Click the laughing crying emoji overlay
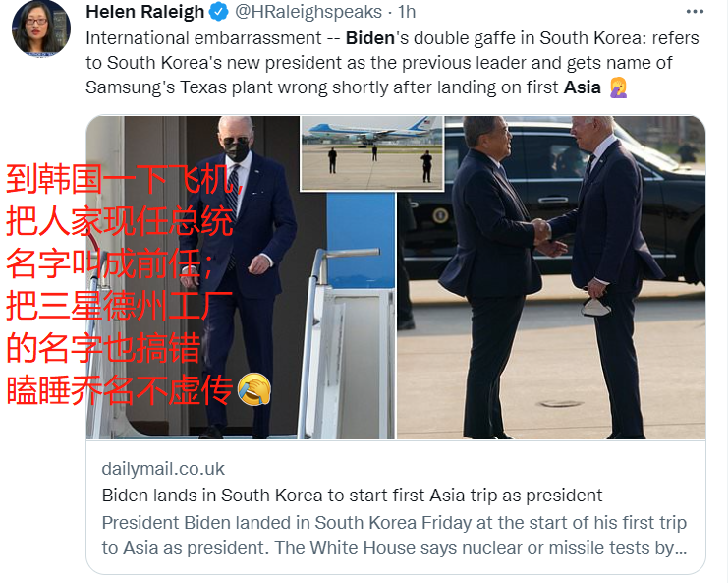This screenshot has width=728, height=583. (253, 389)
